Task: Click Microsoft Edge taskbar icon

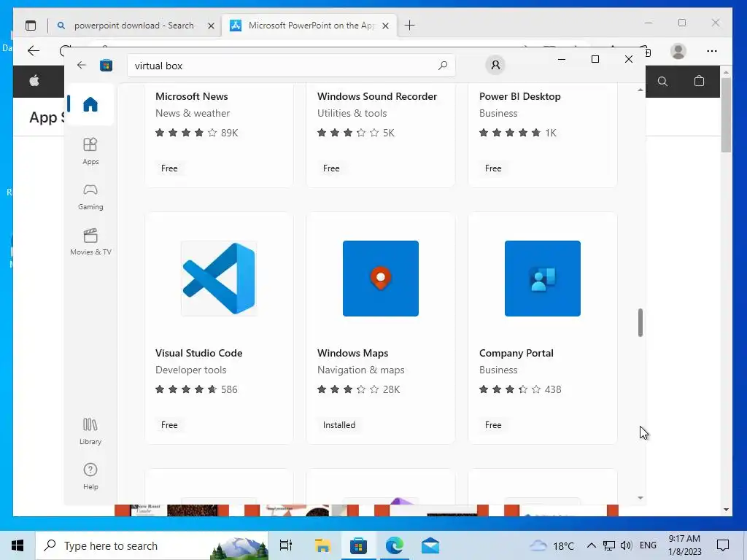Action: [x=395, y=545]
